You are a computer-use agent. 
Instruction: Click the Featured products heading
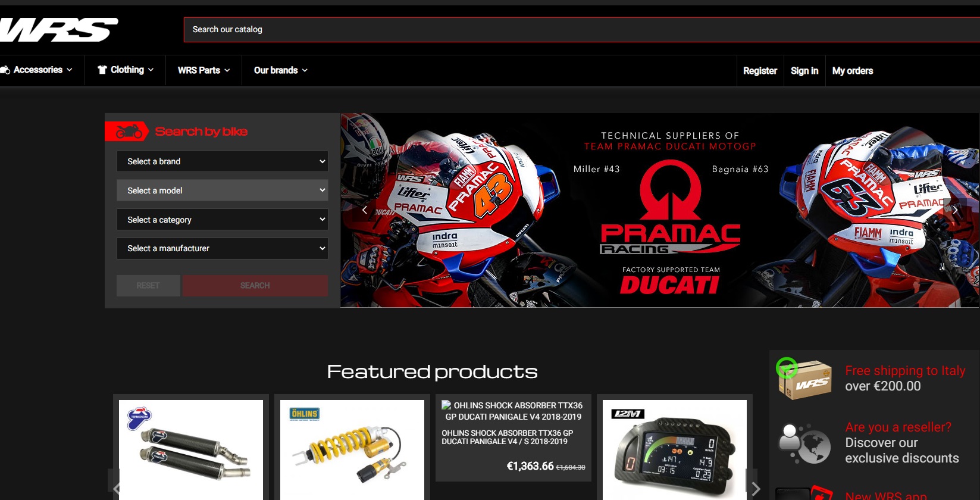(x=433, y=371)
